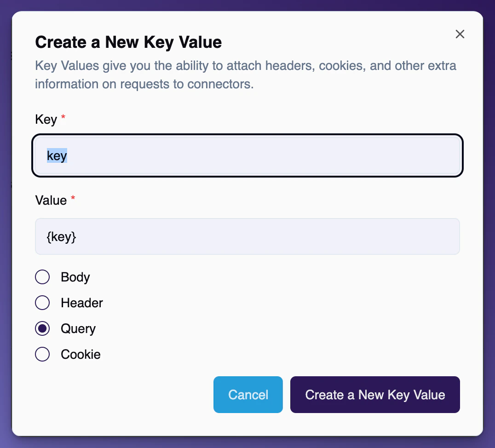495x448 pixels.
Task: Click into the Key input field
Action: [247, 155]
